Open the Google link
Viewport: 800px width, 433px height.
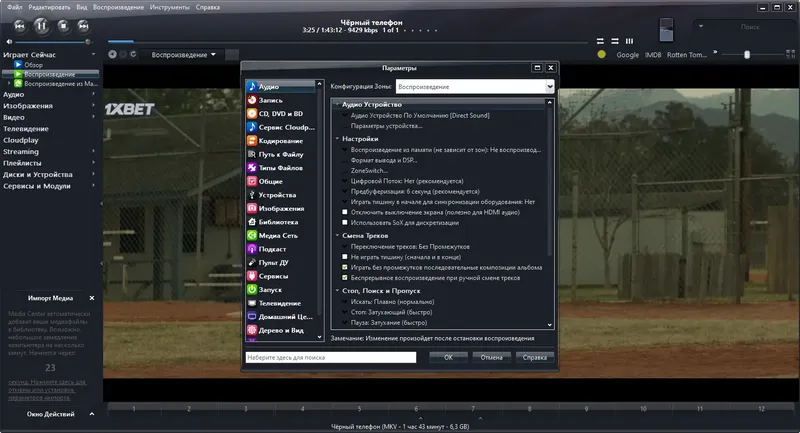point(628,55)
